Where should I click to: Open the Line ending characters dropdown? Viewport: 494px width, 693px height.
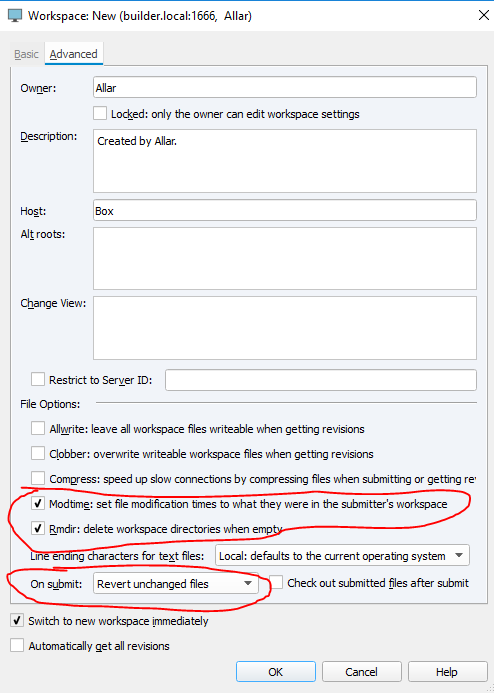click(x=342, y=556)
